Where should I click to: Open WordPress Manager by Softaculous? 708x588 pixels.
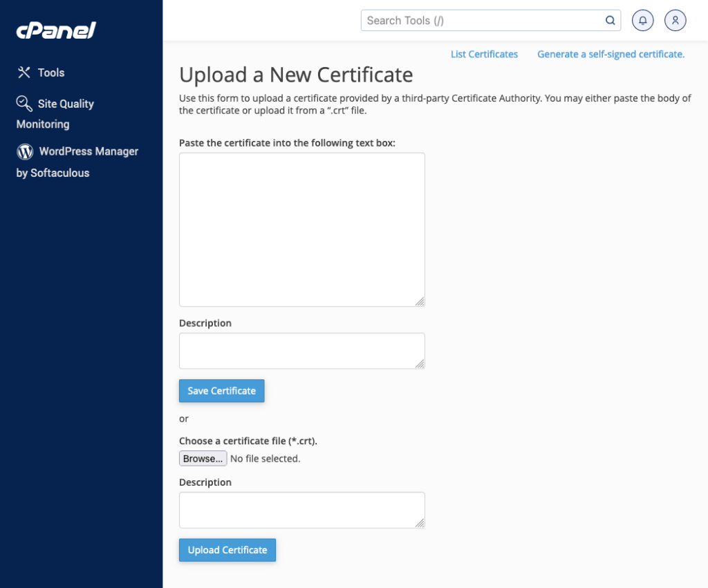88,151
